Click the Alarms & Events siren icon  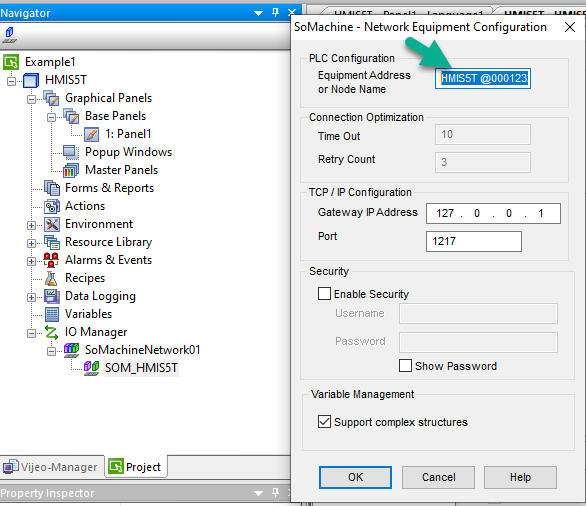pos(51,260)
